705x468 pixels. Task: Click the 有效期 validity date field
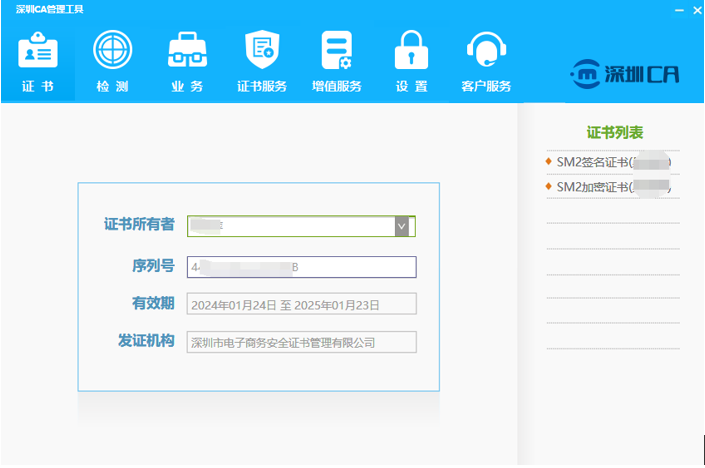tap(301, 305)
